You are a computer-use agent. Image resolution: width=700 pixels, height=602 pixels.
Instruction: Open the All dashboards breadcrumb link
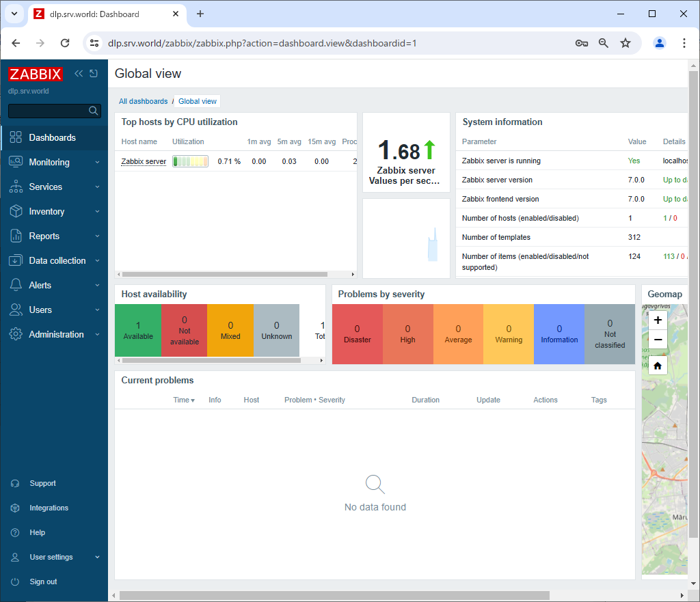(144, 101)
